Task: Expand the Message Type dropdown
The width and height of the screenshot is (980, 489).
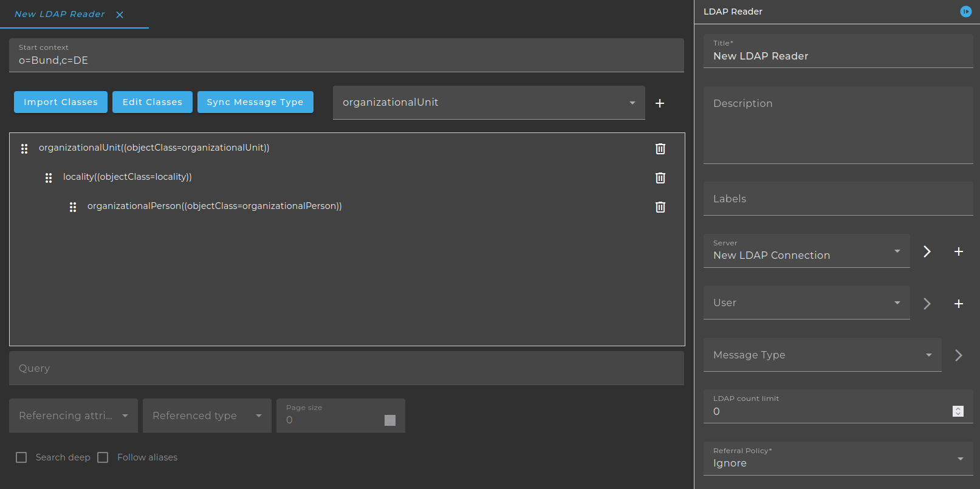Action: pyautogui.click(x=822, y=355)
